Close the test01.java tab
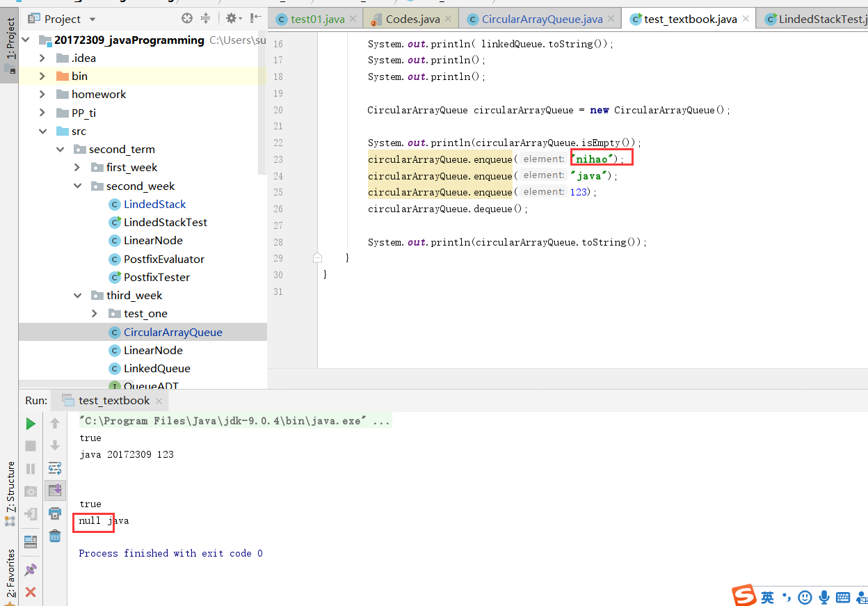Viewport: 868px width, 606px height. [x=353, y=19]
